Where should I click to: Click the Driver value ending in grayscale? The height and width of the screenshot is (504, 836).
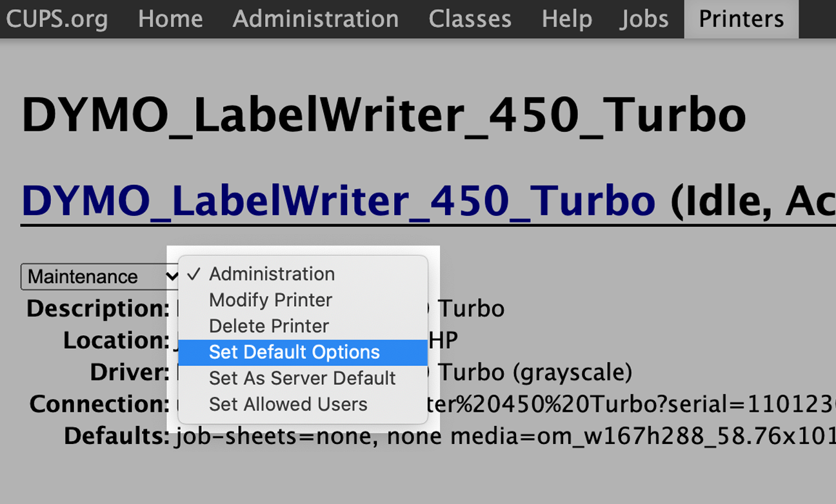pyautogui.click(x=535, y=372)
